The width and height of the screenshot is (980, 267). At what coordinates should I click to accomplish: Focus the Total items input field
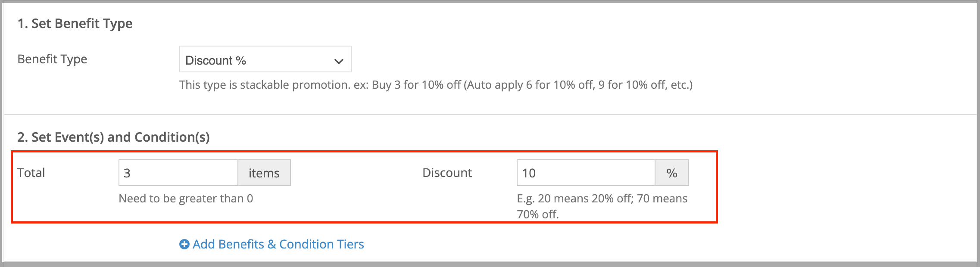178,173
